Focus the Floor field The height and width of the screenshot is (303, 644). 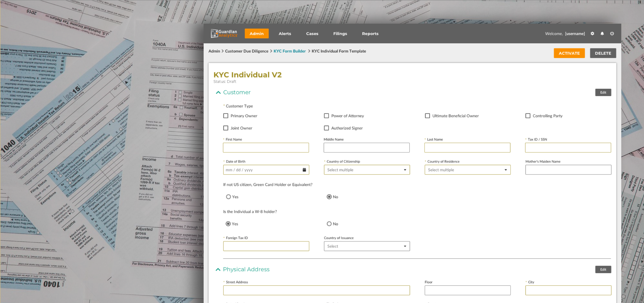tap(468, 290)
